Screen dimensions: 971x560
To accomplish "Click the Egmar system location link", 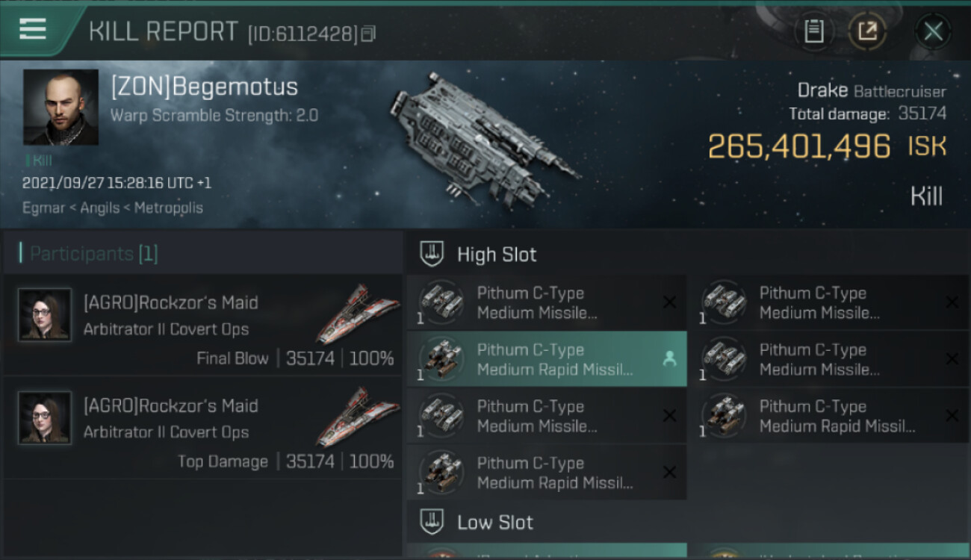I will (42, 208).
